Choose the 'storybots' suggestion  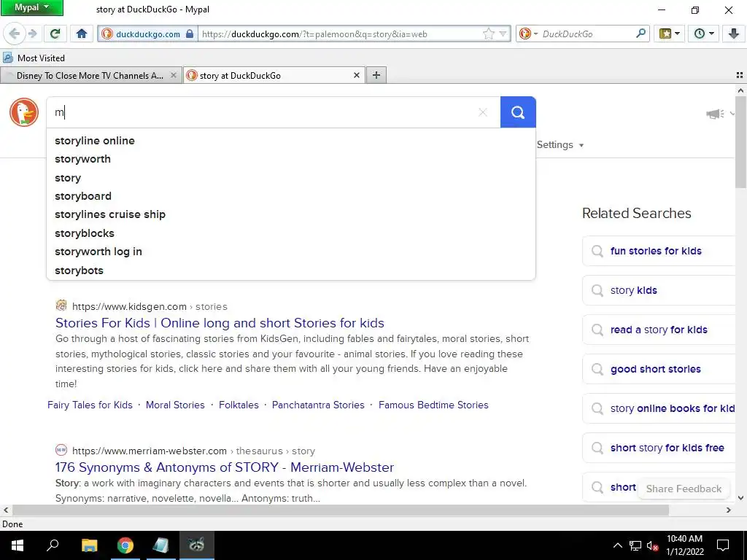pos(290,270)
